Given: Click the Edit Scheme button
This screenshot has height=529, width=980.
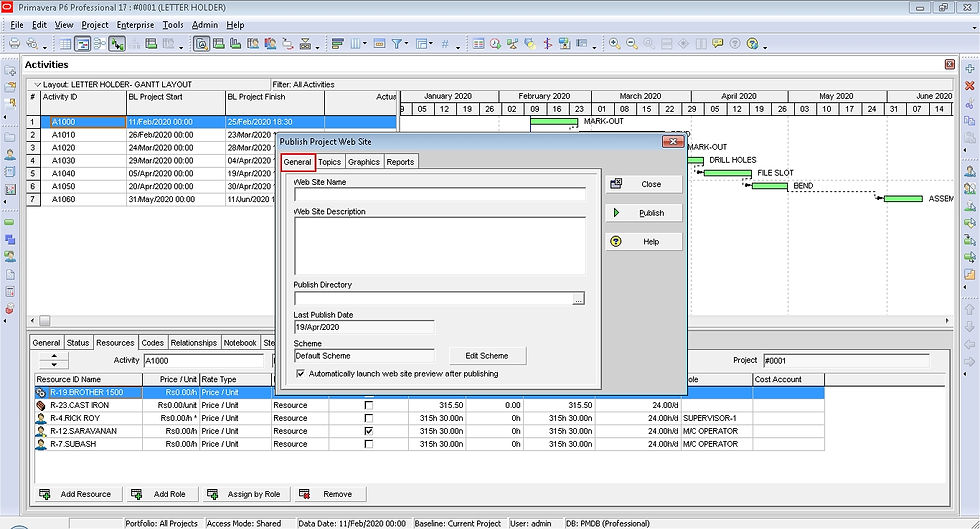Looking at the screenshot, I should 487,356.
